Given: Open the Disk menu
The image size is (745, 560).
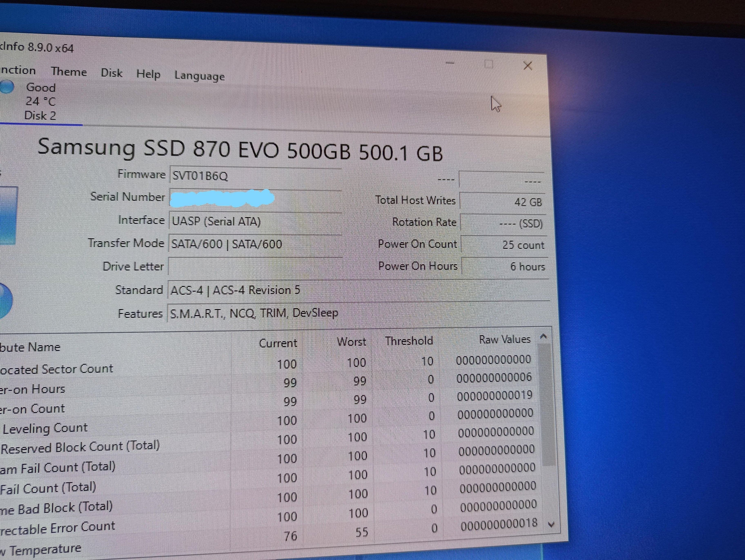Looking at the screenshot, I should coord(111,73).
